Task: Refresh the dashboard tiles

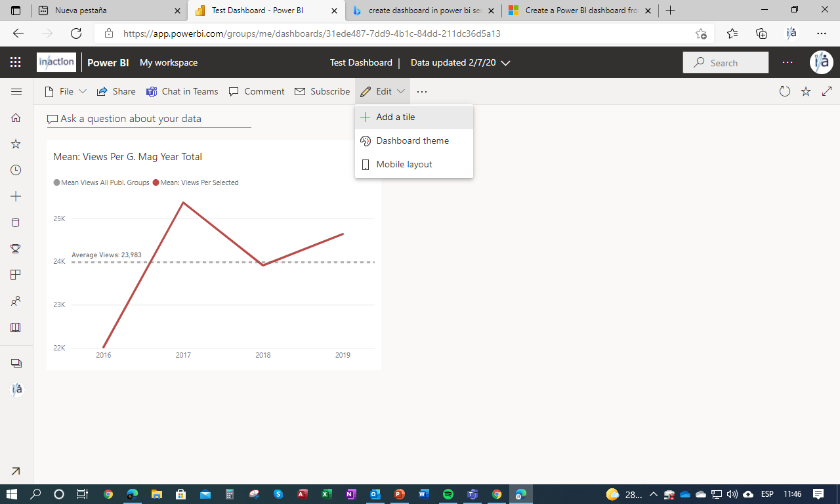Action: (785, 91)
